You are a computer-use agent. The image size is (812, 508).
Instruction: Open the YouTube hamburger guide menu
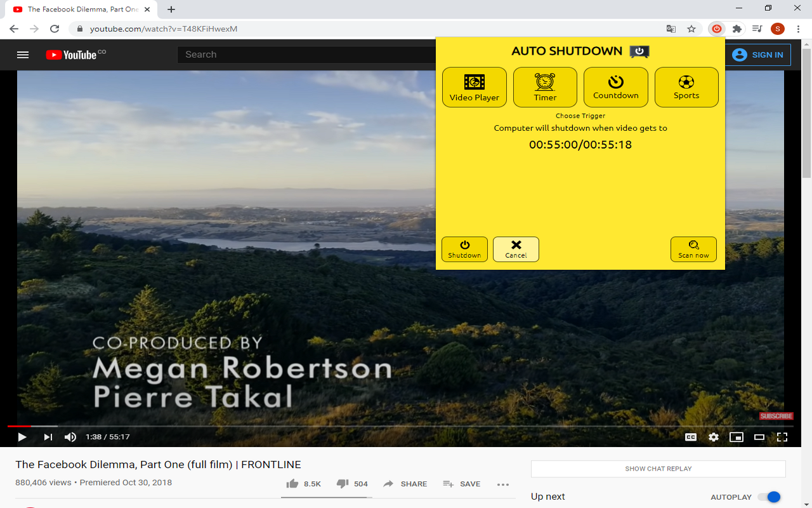pyautogui.click(x=23, y=55)
